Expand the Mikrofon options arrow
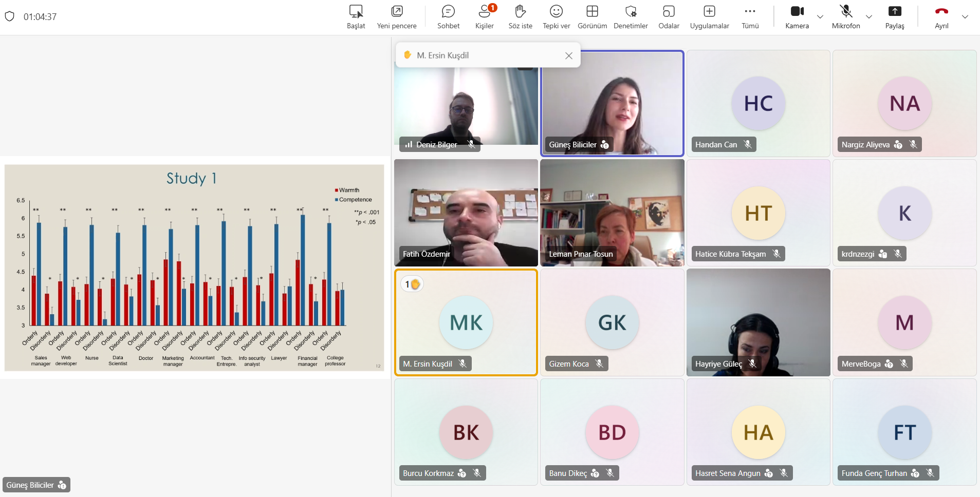The image size is (980, 497). click(869, 17)
